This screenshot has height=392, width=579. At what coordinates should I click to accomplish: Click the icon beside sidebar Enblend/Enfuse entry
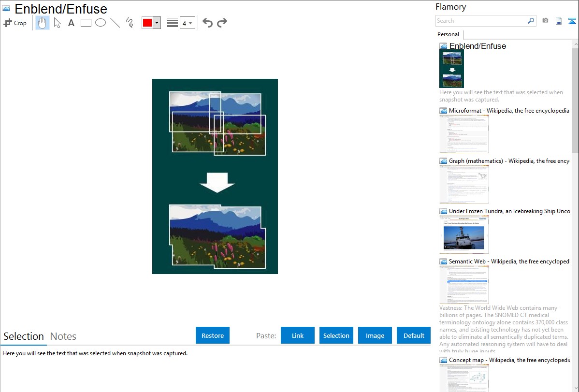(x=444, y=46)
